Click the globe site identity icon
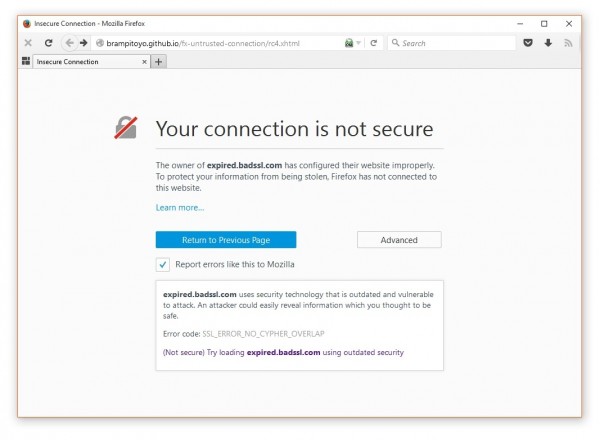The image size is (600, 440). click(100, 43)
